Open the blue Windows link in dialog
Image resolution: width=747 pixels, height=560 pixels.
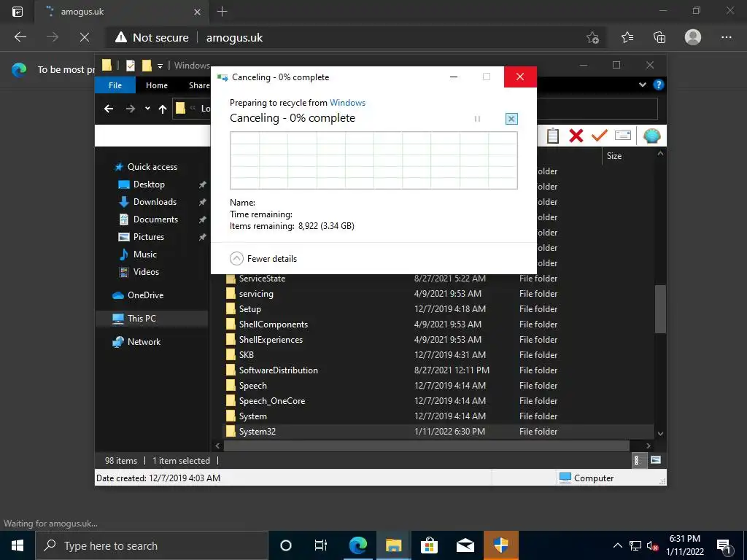(347, 102)
